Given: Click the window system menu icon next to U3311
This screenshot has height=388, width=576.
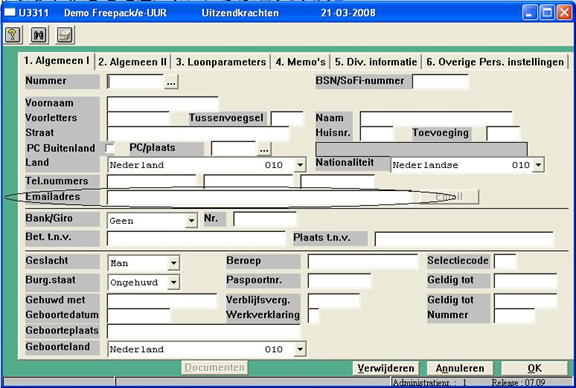Looking at the screenshot, I should point(10,13).
